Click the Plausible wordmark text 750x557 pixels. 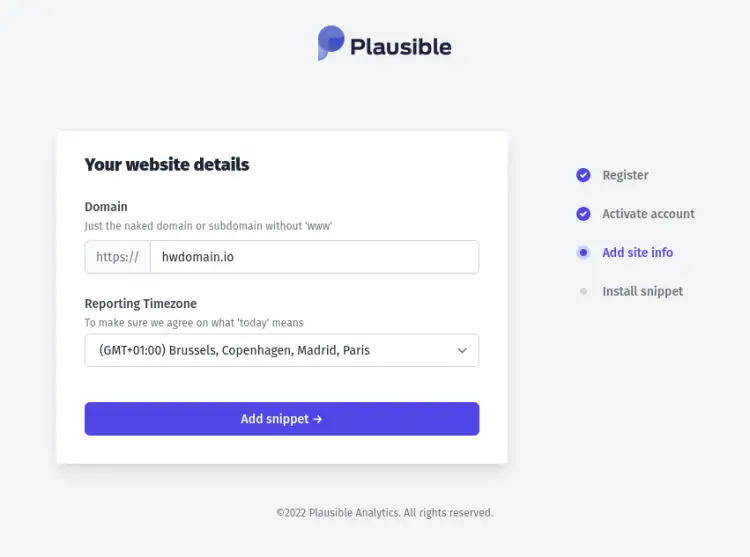(400, 46)
